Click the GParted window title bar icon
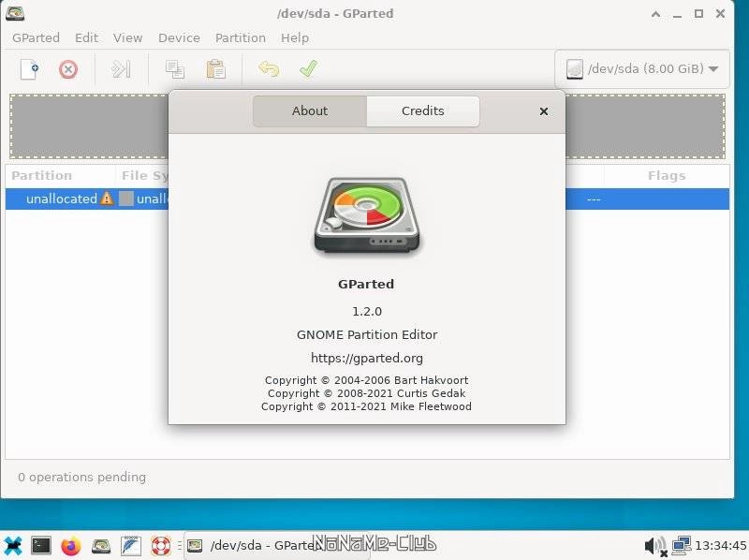Screen dimensions: 749x560 pyautogui.click(x=15, y=13)
